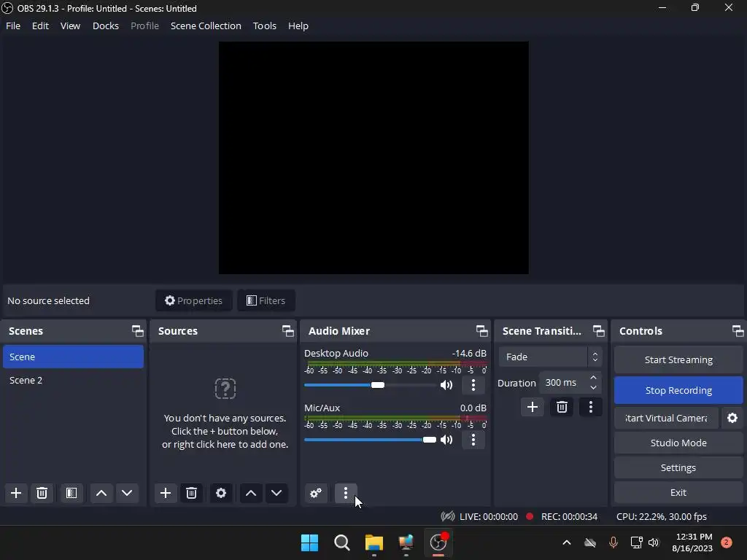Screen dimensions: 747x560
Task: Select Scene 2 in scenes list
Action: 73,380
